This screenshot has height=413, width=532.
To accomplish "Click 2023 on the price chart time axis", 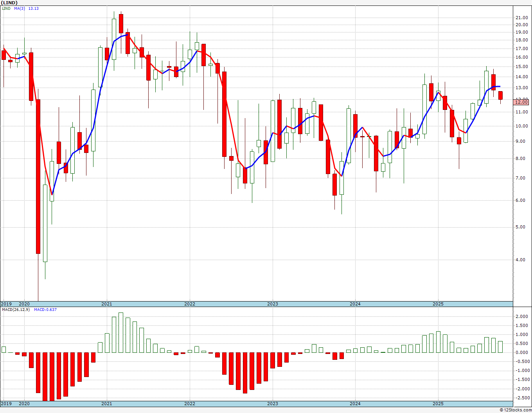I will (x=273, y=304).
